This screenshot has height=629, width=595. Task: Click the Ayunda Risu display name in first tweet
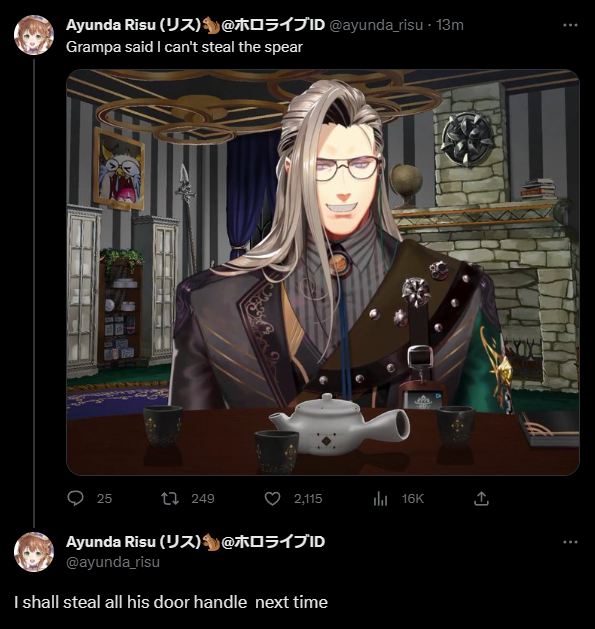point(195,25)
